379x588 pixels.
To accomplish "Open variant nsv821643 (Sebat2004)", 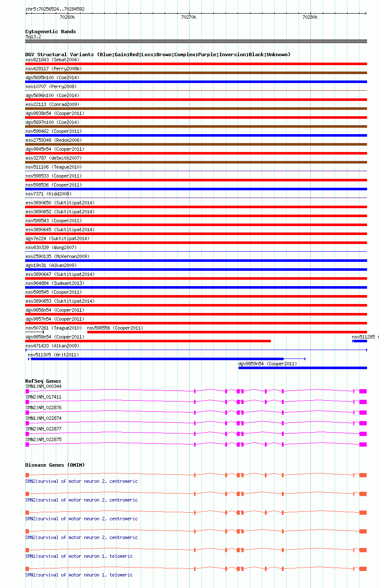I will coord(52,60).
